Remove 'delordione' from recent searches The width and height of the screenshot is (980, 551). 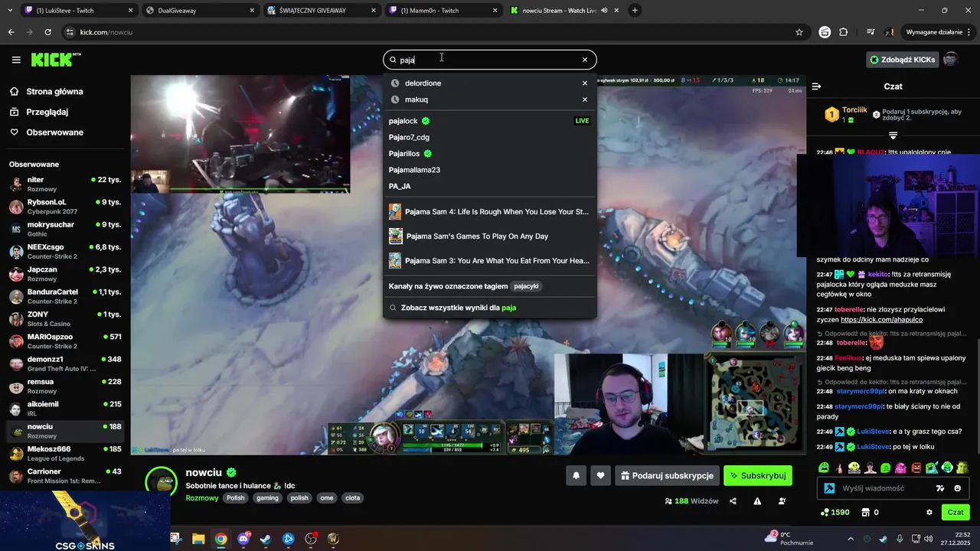tap(585, 83)
